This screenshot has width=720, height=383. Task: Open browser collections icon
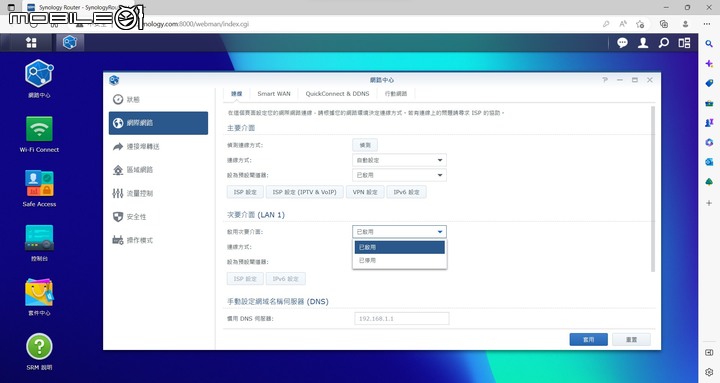664,24
